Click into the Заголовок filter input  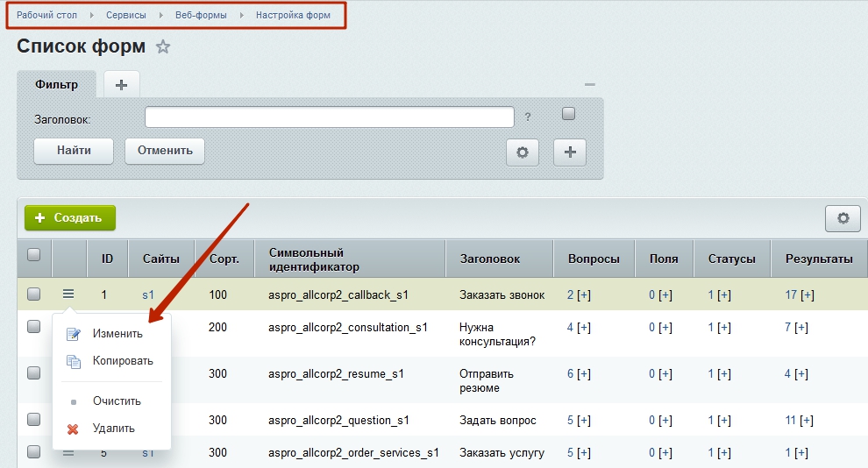(x=330, y=117)
